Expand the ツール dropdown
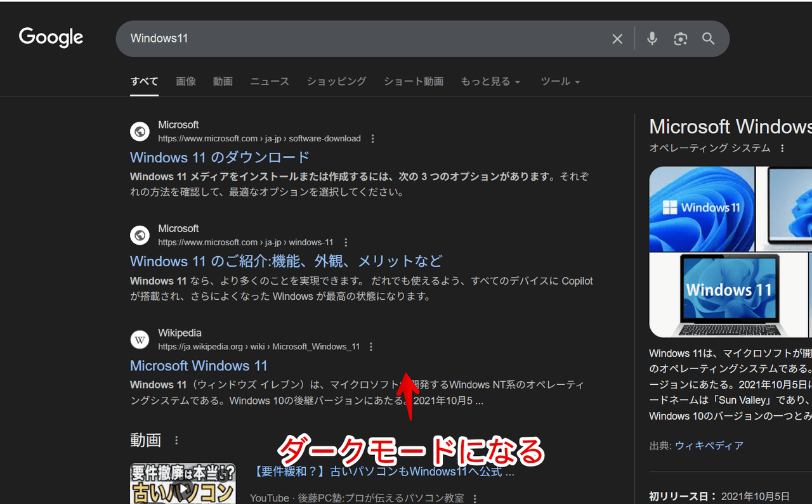The height and width of the screenshot is (504, 812). (560, 81)
